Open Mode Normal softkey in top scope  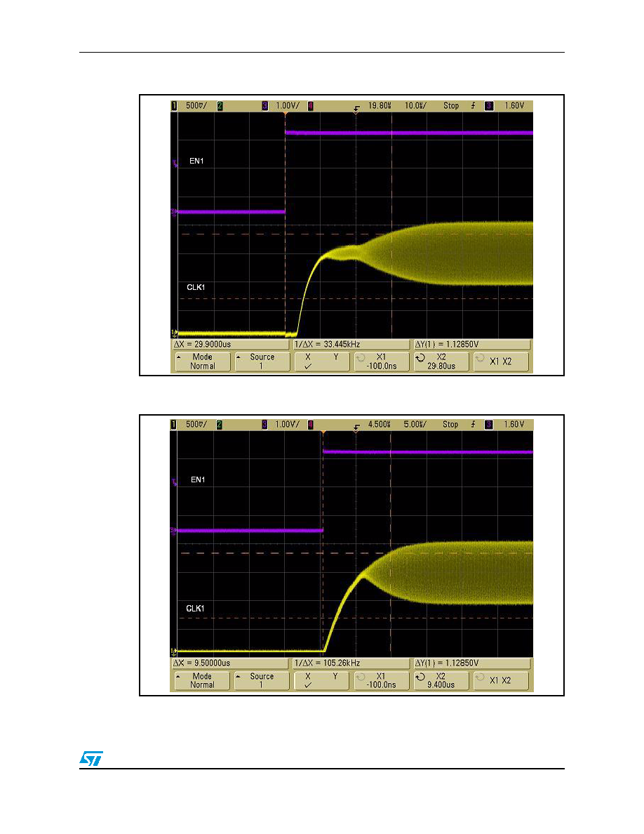(x=203, y=362)
